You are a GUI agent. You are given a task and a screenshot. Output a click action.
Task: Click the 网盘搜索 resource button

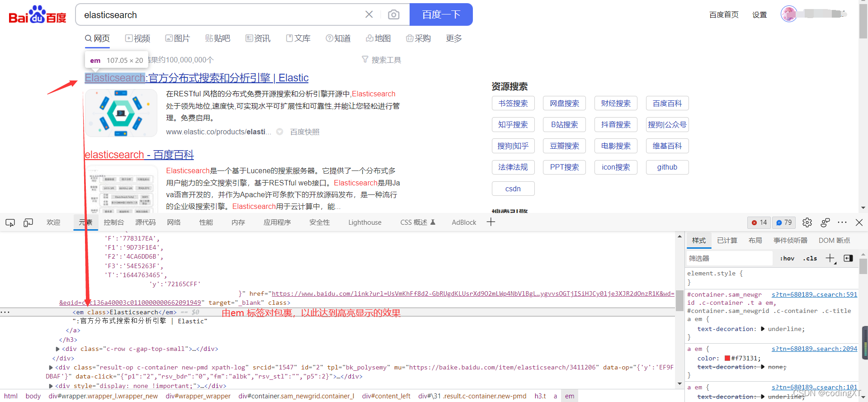tap(565, 104)
